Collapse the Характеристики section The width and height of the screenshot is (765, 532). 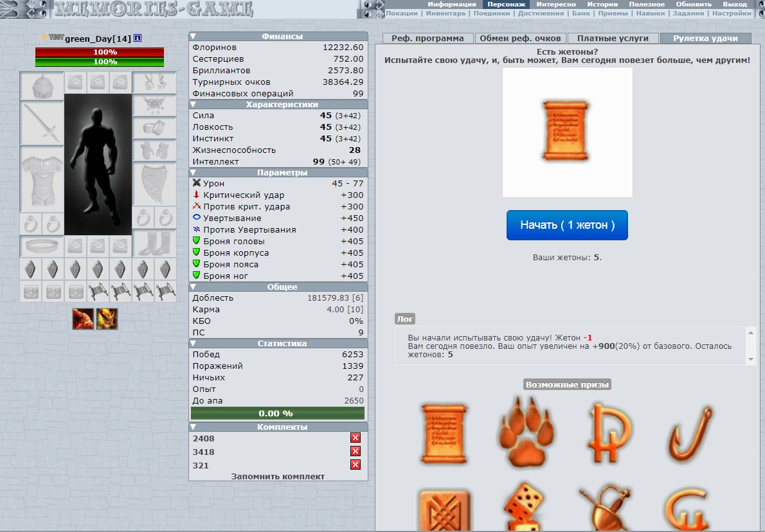pyautogui.click(x=194, y=105)
